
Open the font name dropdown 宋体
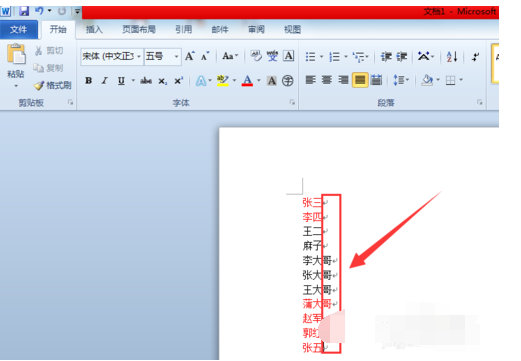click(111, 56)
